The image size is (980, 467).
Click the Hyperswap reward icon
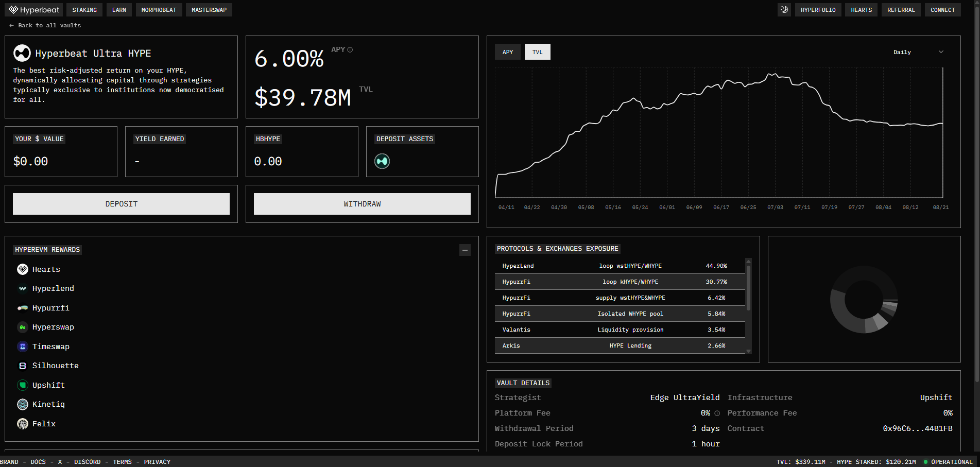(x=23, y=327)
